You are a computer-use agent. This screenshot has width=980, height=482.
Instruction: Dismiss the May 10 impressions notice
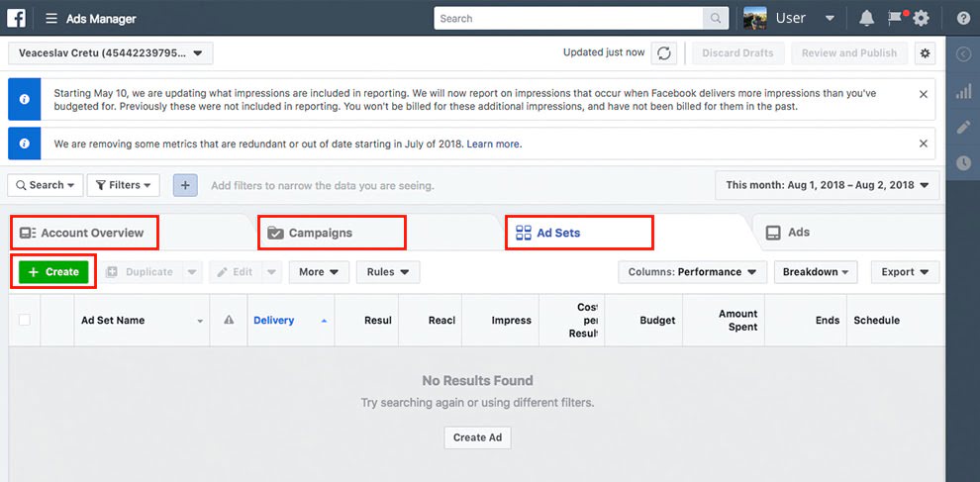pos(924,94)
